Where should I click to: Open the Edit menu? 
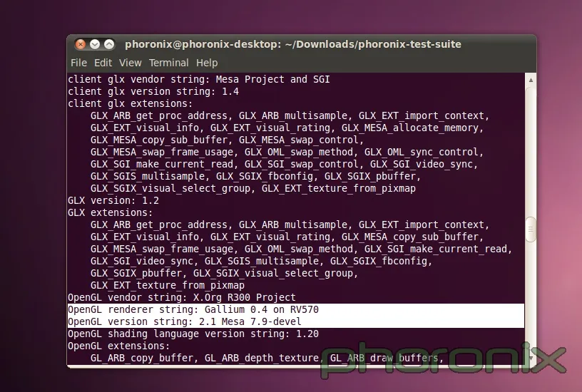click(x=103, y=63)
